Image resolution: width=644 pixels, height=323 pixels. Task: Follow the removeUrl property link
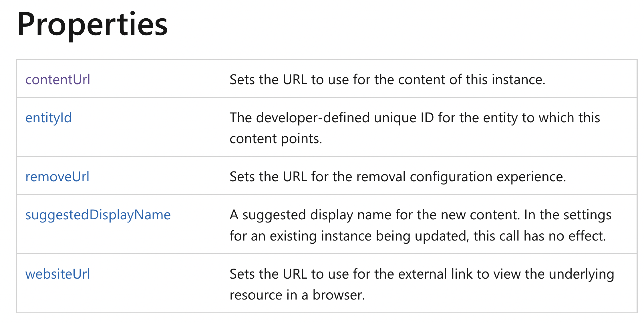[x=57, y=176]
